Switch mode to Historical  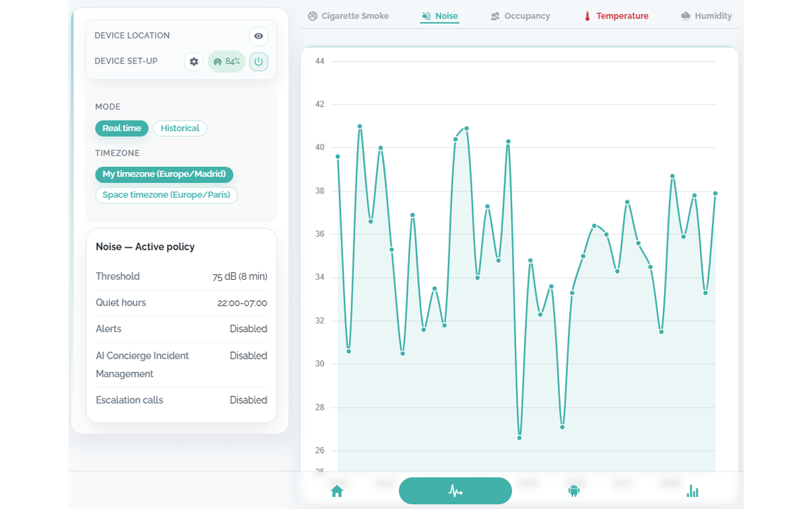click(x=180, y=129)
